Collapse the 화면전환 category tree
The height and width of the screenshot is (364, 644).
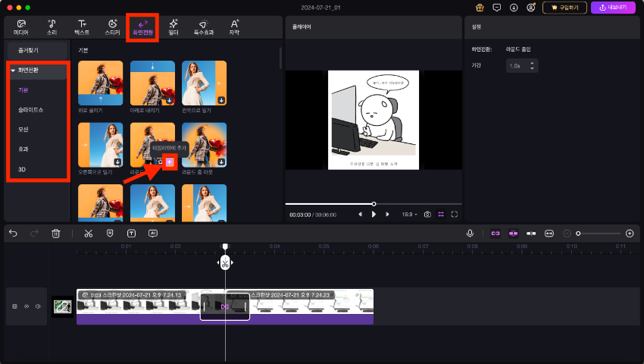[x=13, y=71]
